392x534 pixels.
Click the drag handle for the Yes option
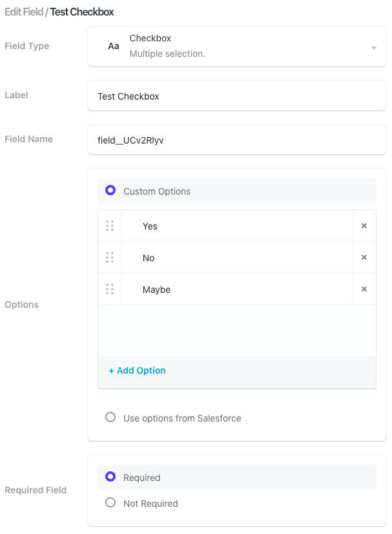point(110,226)
